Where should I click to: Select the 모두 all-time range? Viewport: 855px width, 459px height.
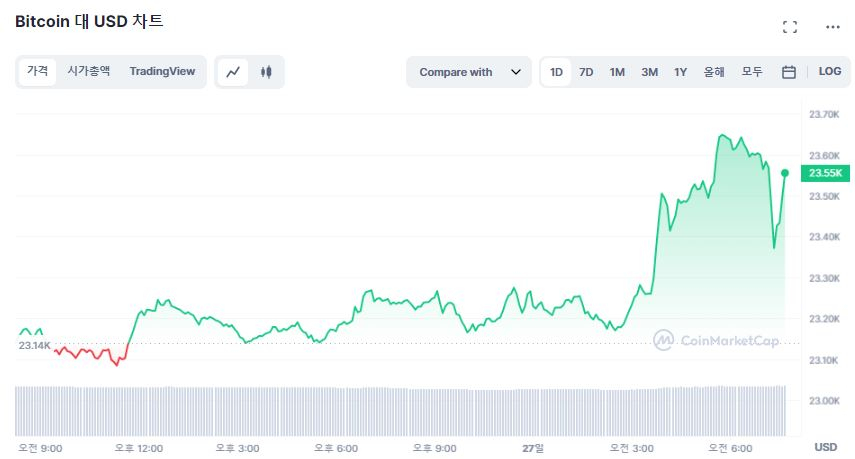752,72
